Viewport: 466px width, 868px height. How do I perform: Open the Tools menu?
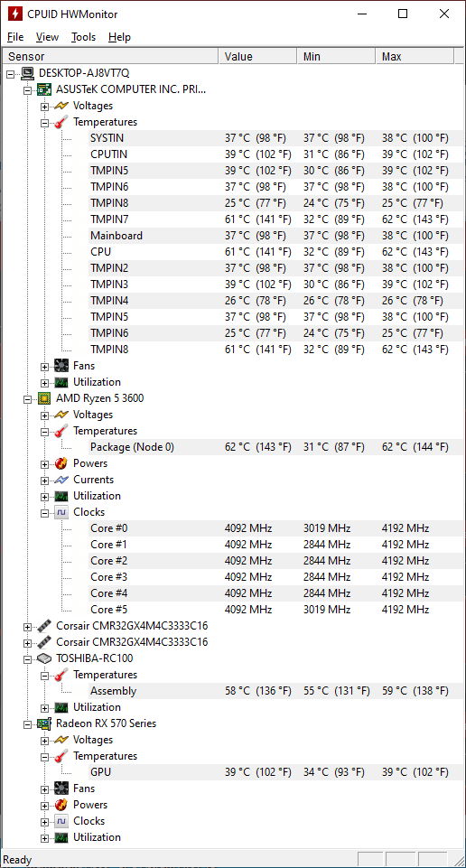tap(84, 37)
